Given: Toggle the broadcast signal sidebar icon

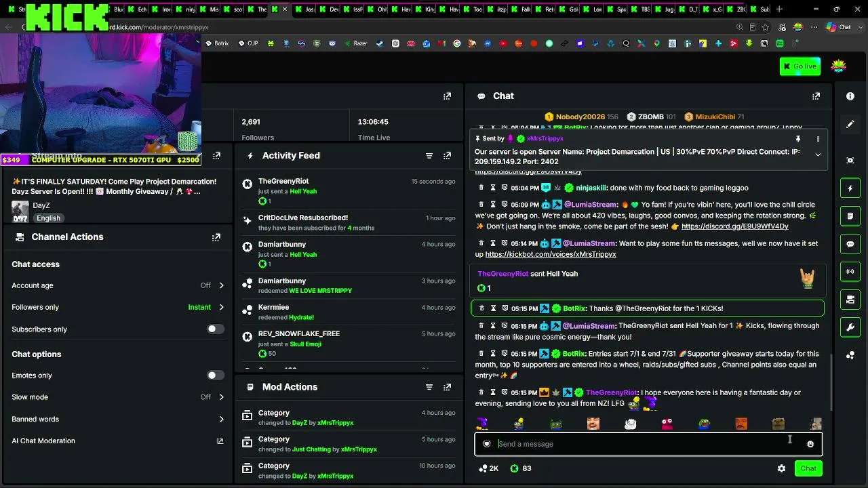Looking at the screenshot, I should click(850, 272).
